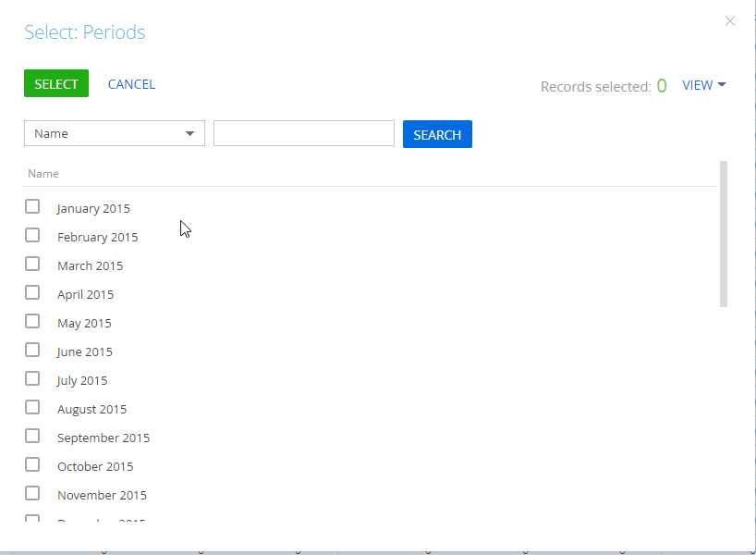Select the April 2015 checkbox
This screenshot has width=756, height=555.
point(32,292)
